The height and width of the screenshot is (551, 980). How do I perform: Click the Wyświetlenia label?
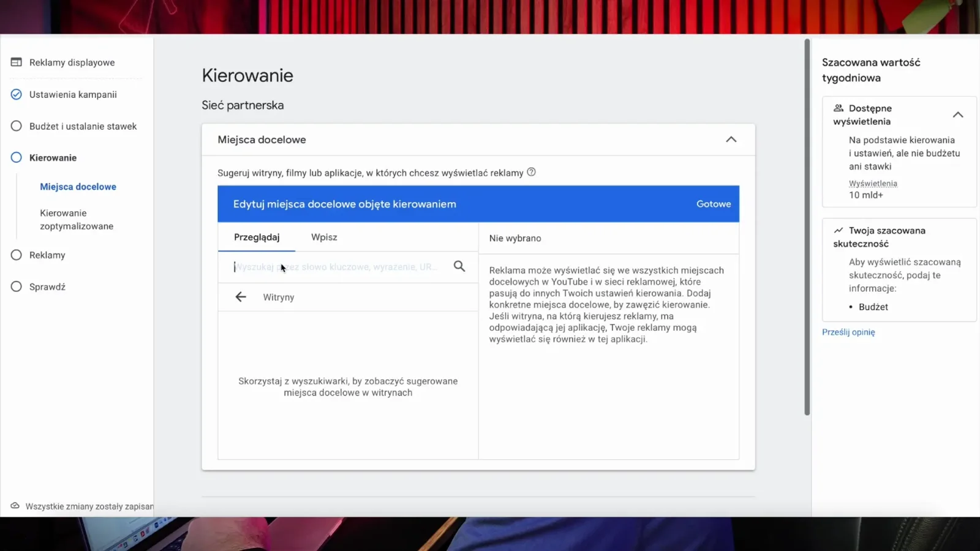click(x=873, y=183)
